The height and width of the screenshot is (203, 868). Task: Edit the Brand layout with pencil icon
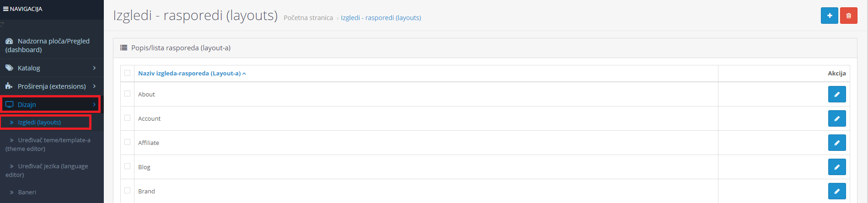tap(837, 191)
